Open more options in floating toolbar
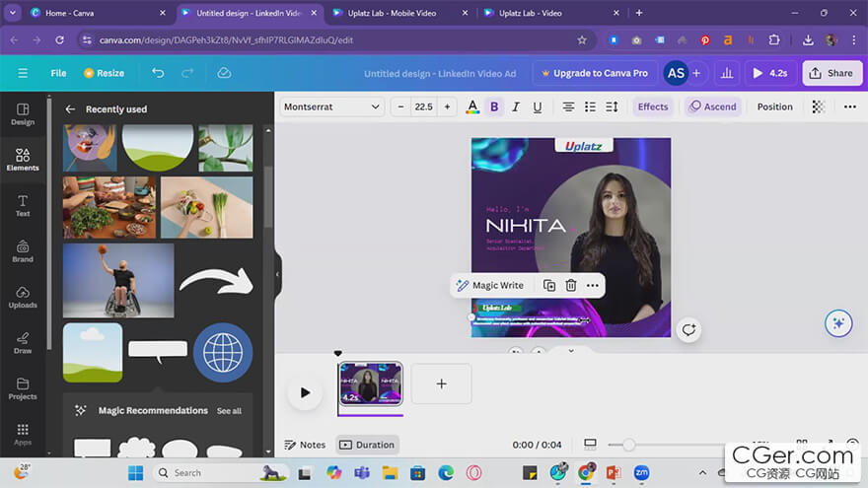The width and height of the screenshot is (868, 488). click(593, 286)
